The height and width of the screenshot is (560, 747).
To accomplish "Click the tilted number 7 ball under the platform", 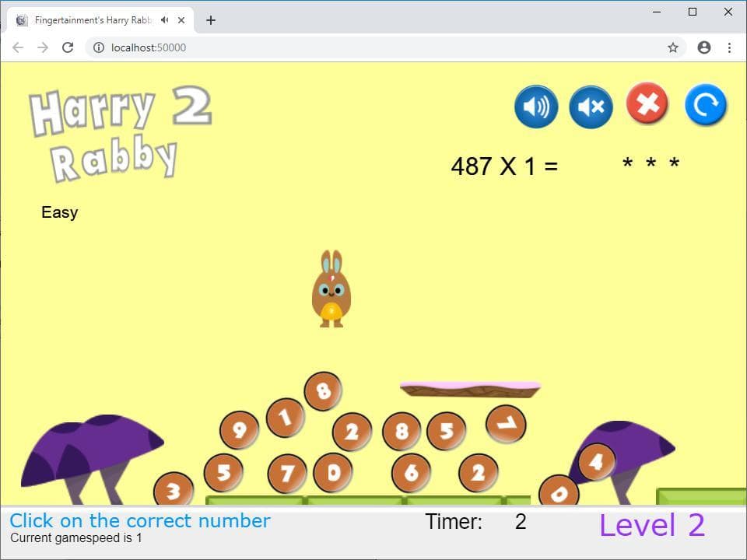I will 506,424.
